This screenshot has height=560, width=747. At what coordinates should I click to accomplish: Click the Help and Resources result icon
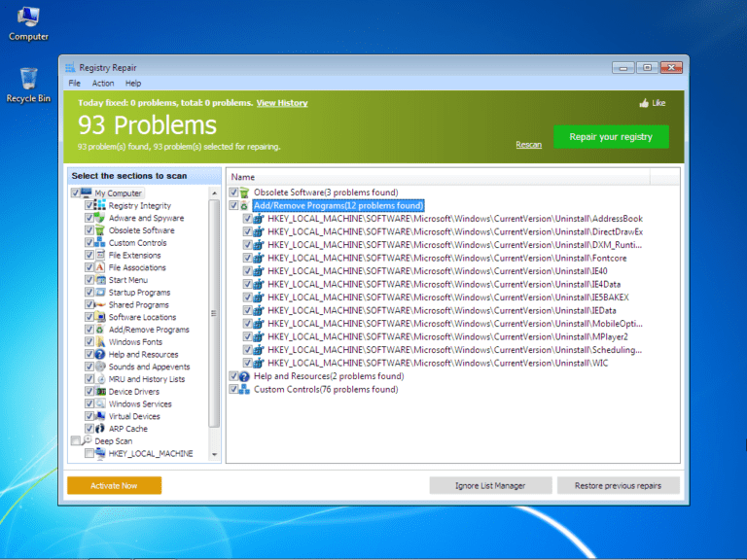coord(244,377)
